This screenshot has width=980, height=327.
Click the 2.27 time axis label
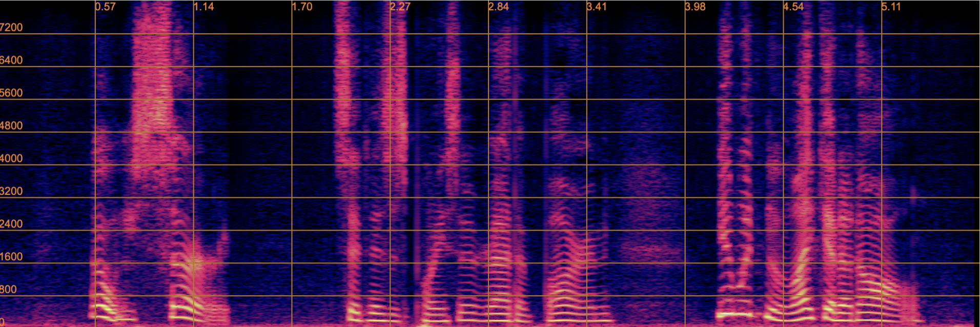coord(400,7)
